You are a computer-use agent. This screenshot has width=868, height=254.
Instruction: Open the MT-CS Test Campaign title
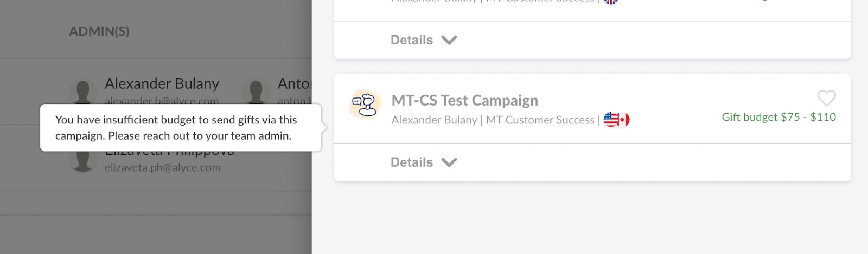(x=465, y=100)
